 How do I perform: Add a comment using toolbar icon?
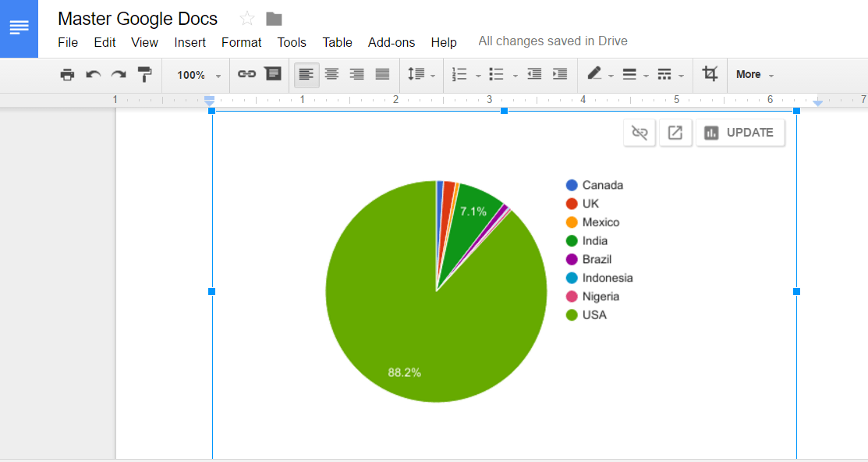[272, 74]
